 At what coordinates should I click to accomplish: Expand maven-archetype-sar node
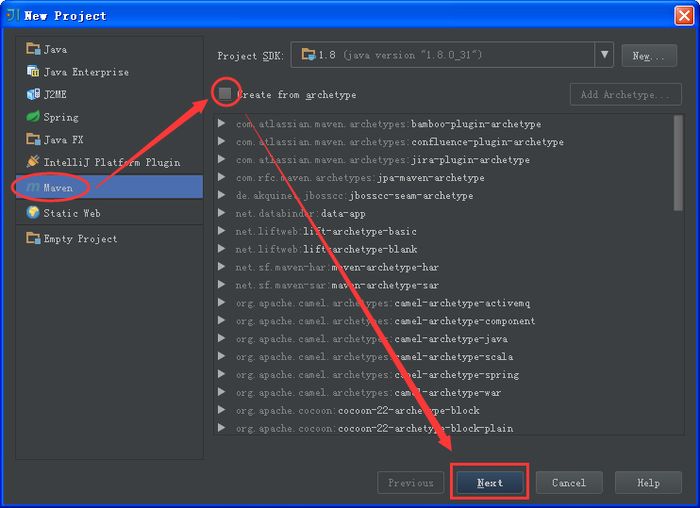[x=221, y=284]
